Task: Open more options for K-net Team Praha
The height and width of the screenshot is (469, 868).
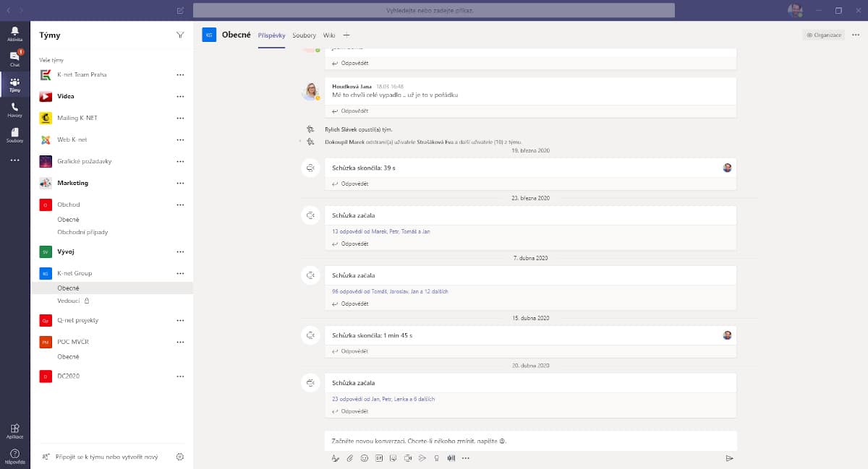Action: coord(180,75)
